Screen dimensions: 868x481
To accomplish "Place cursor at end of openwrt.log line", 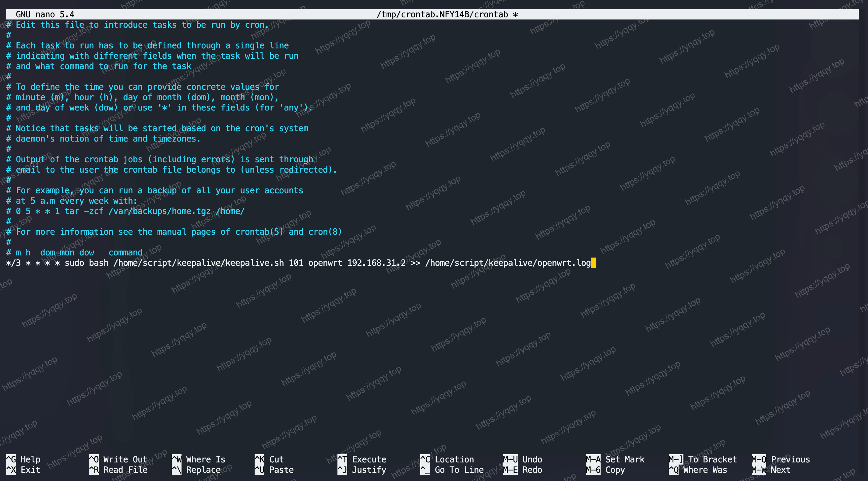I will click(593, 263).
